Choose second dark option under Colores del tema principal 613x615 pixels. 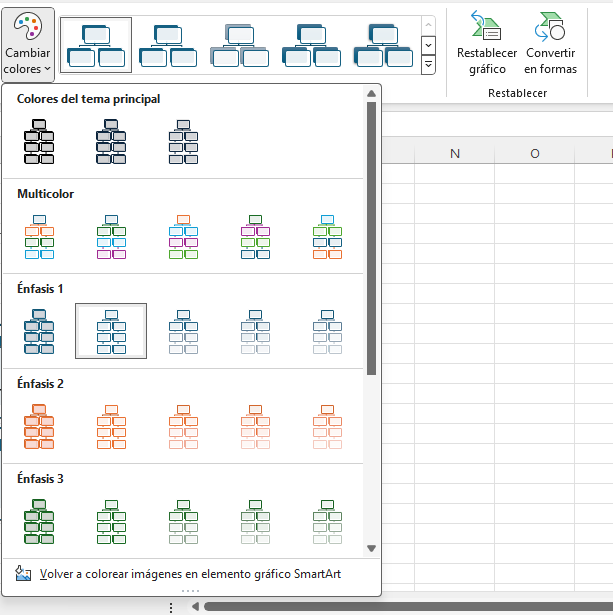(111, 141)
